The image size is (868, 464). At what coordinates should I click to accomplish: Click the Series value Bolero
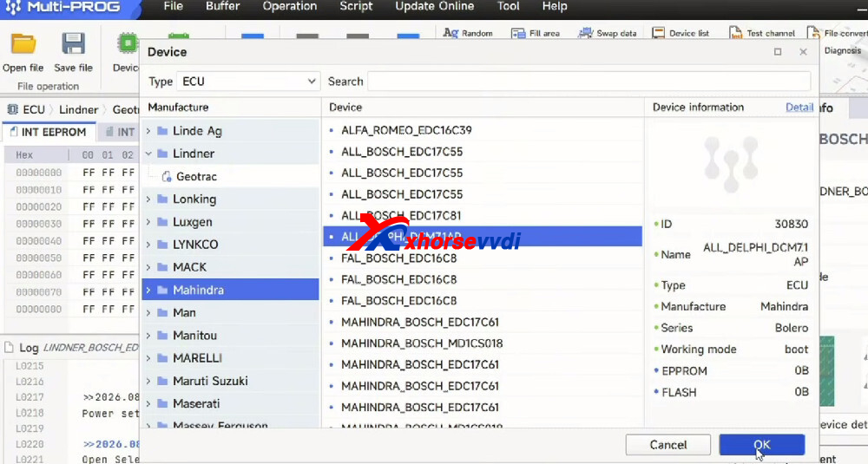pyautogui.click(x=792, y=328)
